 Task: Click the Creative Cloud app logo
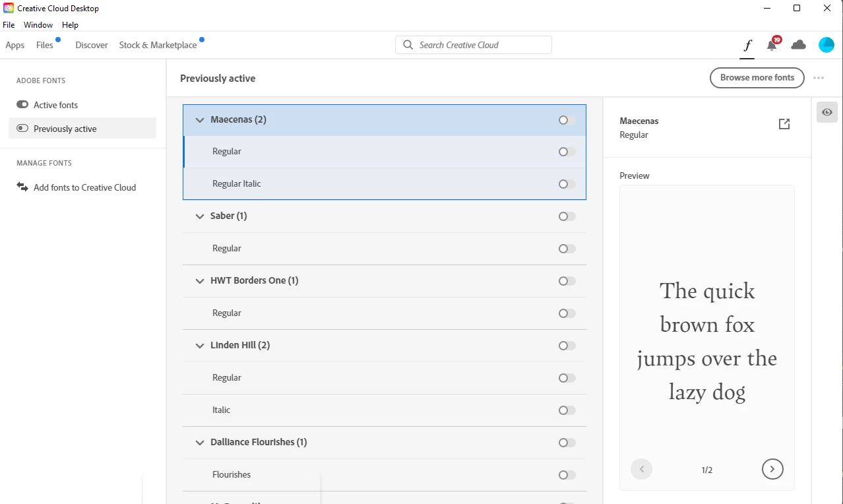pos(9,9)
